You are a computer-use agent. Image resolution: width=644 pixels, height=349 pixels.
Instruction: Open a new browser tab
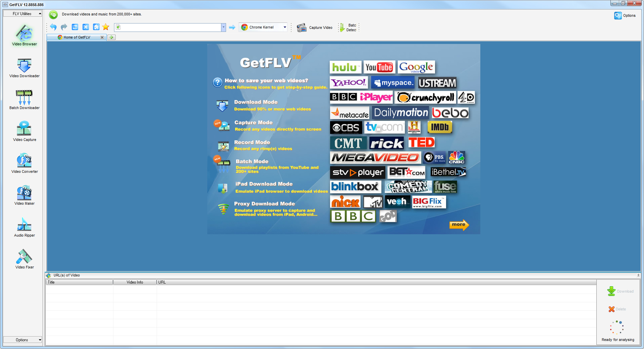tap(111, 37)
